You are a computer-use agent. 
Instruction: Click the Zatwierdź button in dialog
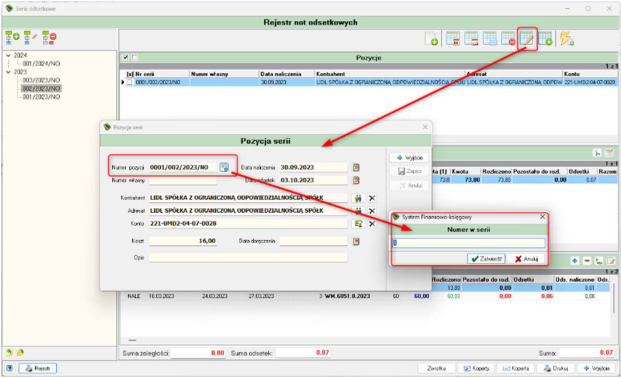pos(486,259)
